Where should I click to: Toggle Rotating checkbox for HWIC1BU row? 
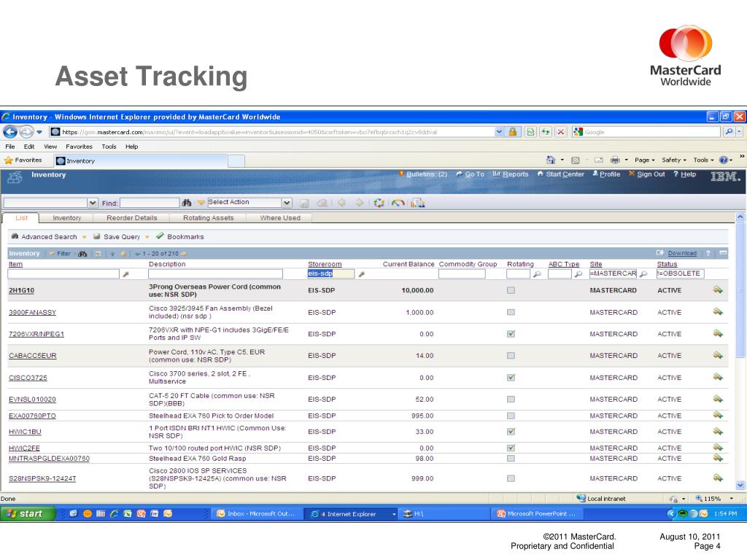[x=511, y=432]
